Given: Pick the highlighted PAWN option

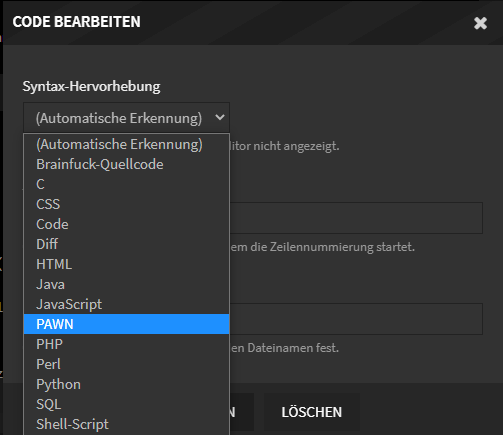Looking at the screenshot, I should click(x=126, y=324).
